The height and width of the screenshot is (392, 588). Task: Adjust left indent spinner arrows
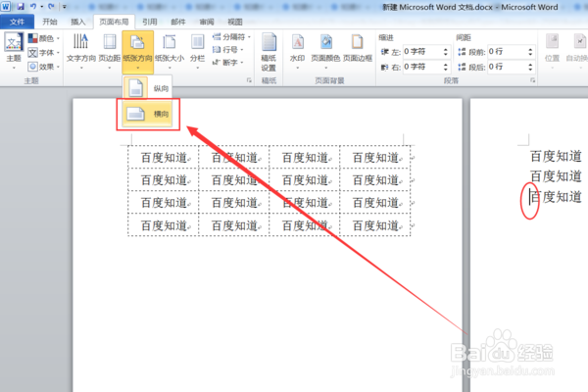point(446,52)
